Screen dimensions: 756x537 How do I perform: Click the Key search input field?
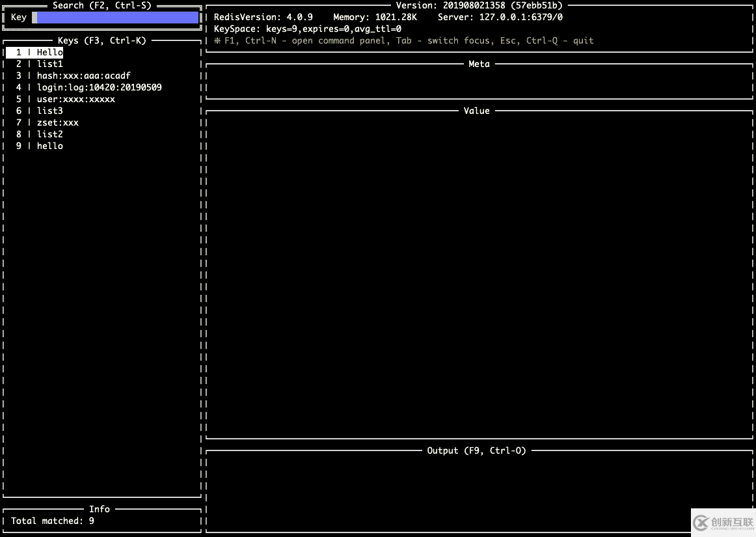(115, 18)
